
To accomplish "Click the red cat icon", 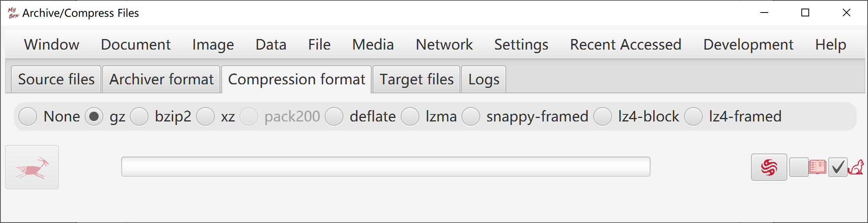I will click(x=856, y=167).
